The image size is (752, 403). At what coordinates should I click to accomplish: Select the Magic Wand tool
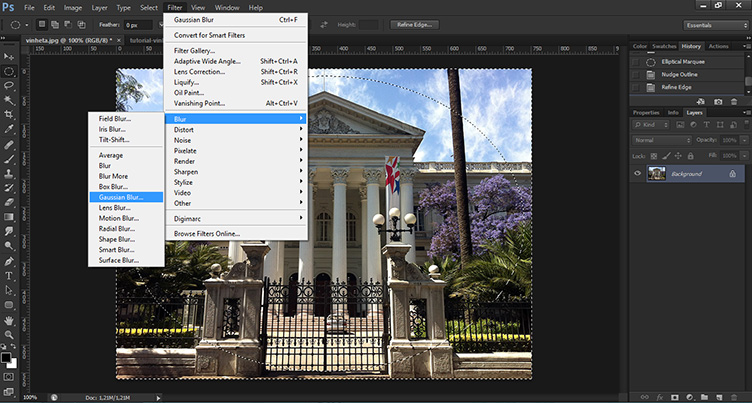[9, 100]
